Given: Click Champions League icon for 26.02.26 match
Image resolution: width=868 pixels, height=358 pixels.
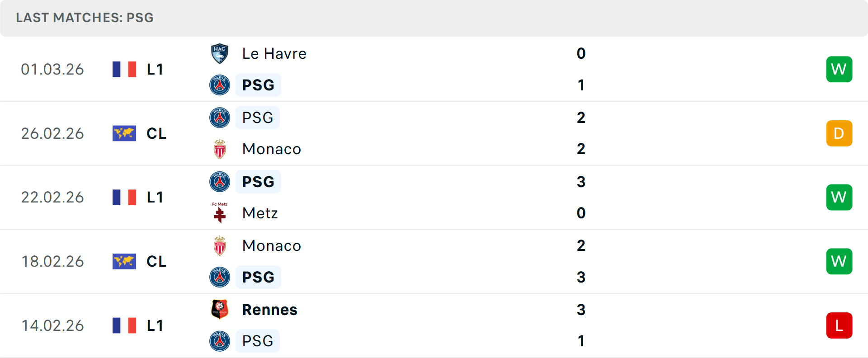Looking at the screenshot, I should (124, 133).
